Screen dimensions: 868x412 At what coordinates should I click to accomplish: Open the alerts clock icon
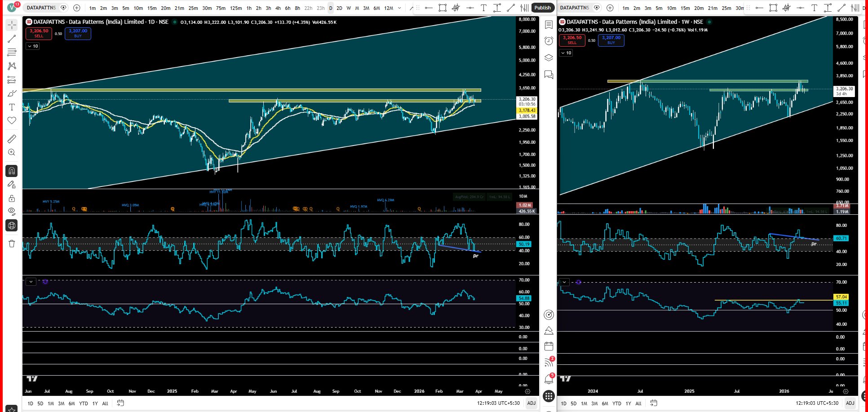[x=549, y=41]
